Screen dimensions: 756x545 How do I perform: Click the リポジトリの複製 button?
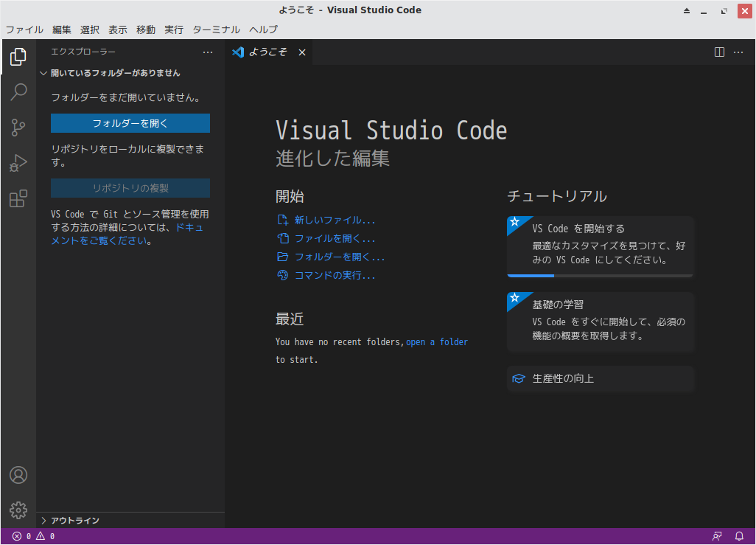(130, 188)
